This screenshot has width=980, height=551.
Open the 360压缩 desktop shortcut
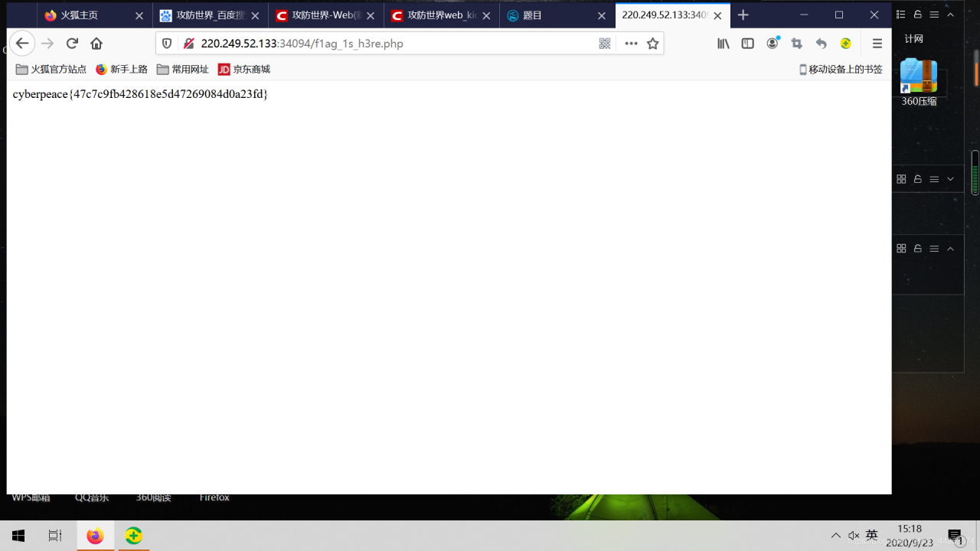click(919, 83)
